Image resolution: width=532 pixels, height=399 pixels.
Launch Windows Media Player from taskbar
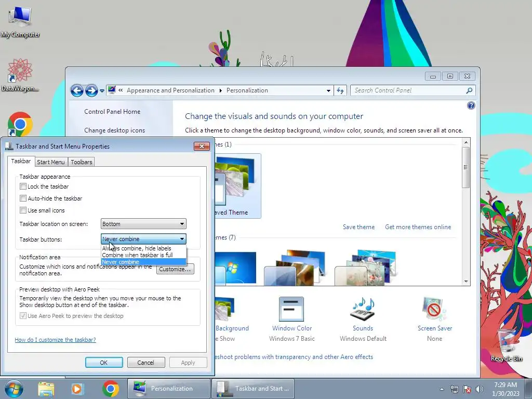[78, 389]
